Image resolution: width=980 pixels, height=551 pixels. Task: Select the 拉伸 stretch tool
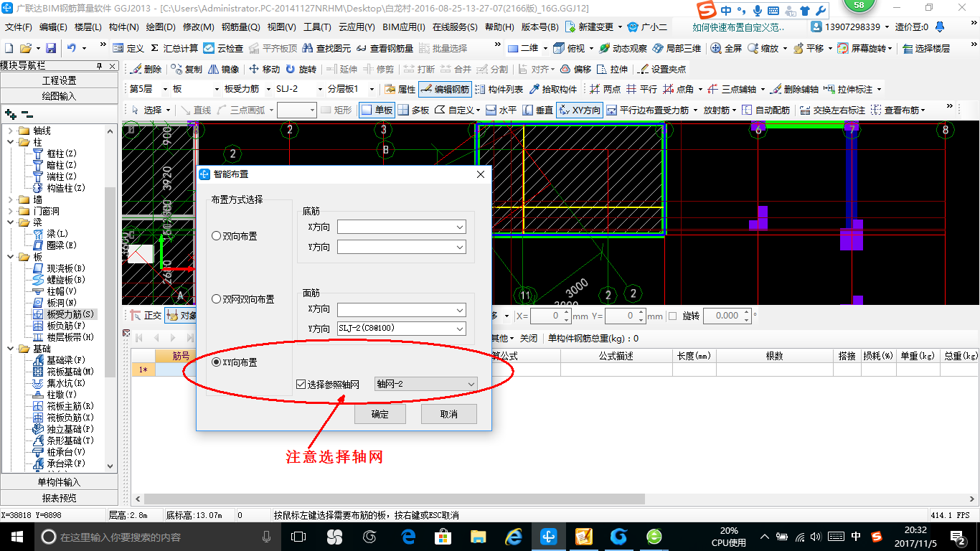tap(612, 69)
